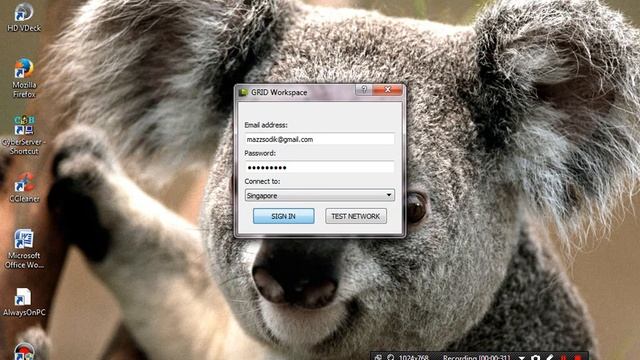Click the 'Password:' label

pyautogui.click(x=260, y=153)
